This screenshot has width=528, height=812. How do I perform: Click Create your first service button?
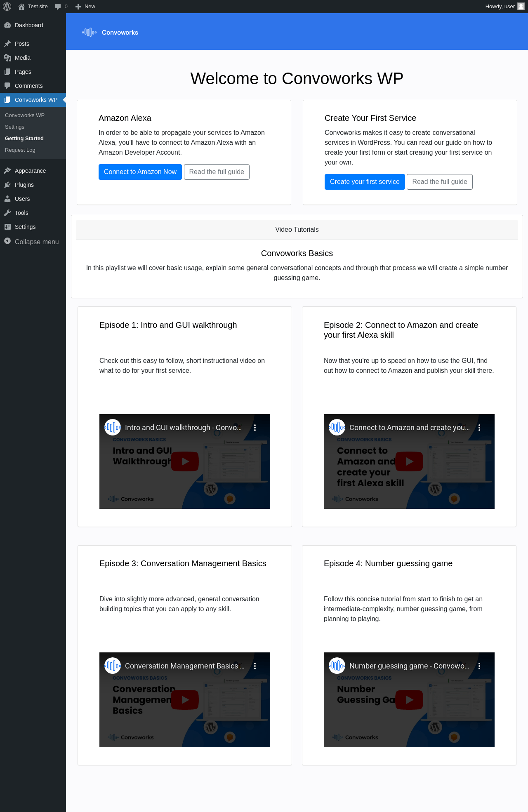coord(365,182)
